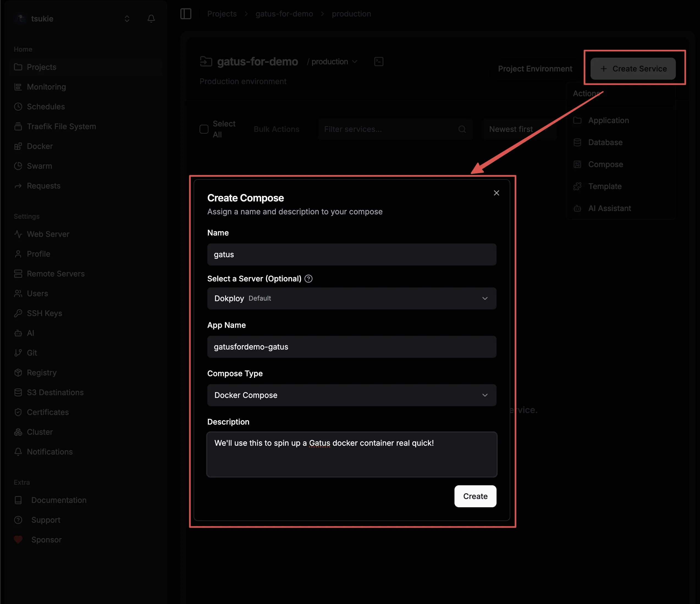Click the Create Service button
700x604 pixels.
point(633,68)
